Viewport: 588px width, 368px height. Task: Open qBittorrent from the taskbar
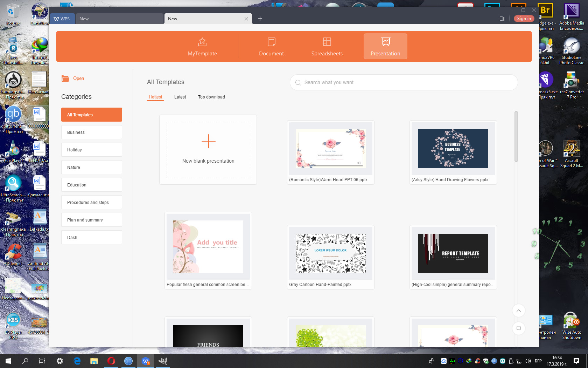coord(128,361)
